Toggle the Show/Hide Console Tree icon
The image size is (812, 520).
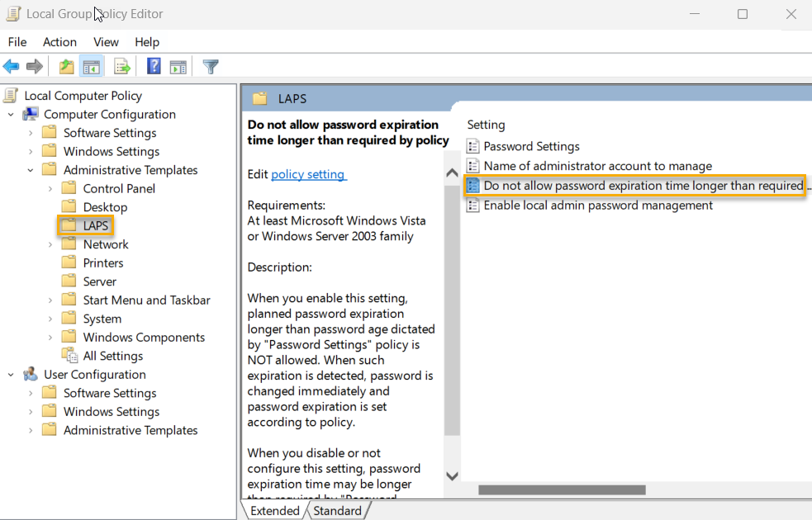[92, 66]
